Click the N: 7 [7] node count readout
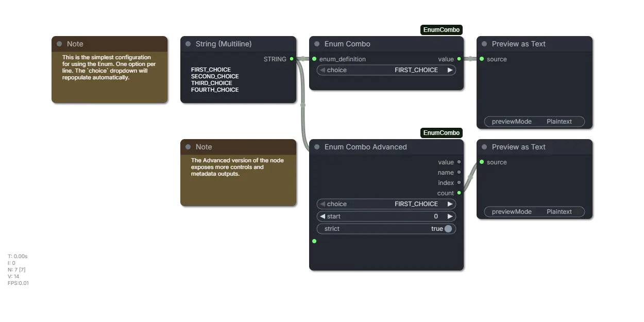 (x=16, y=269)
